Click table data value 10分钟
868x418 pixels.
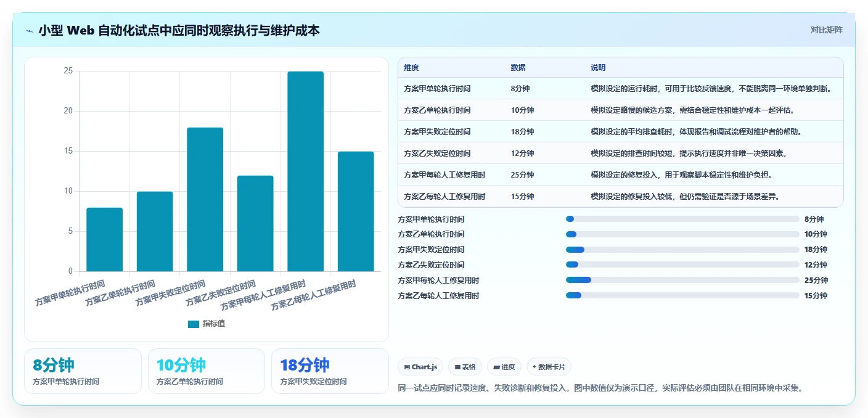[522, 110]
